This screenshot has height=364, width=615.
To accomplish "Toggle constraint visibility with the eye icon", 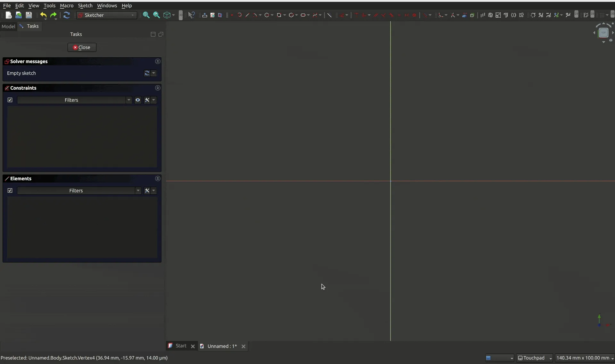I will tap(138, 100).
